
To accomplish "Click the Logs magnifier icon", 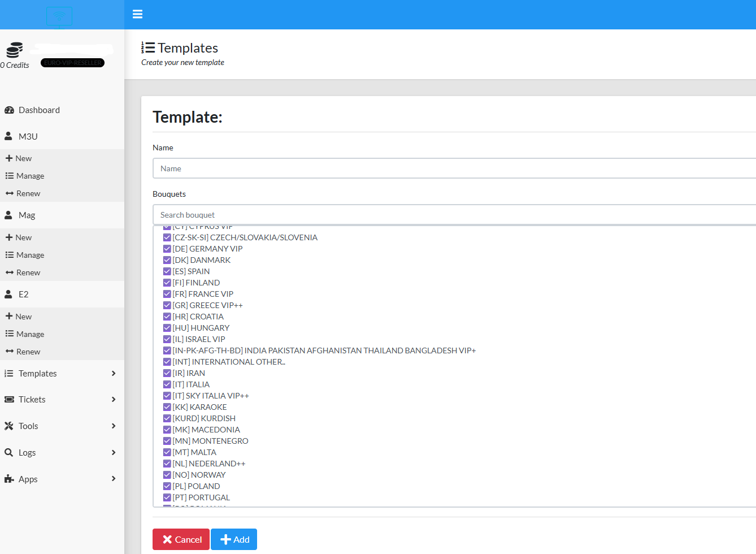I will tap(9, 453).
